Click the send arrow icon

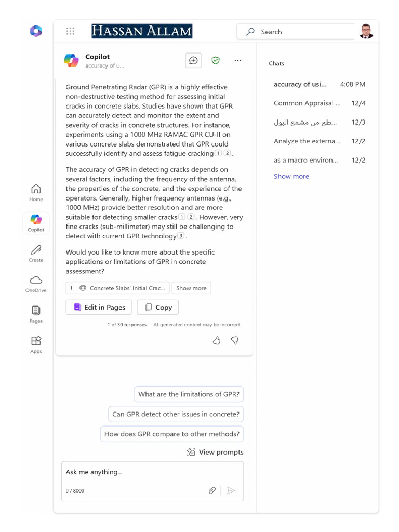click(x=231, y=490)
